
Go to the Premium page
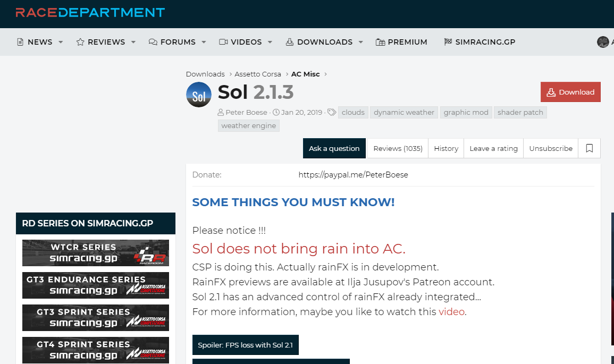pyautogui.click(x=401, y=42)
